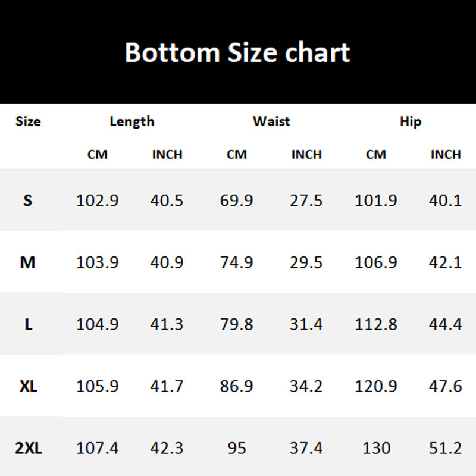Click the 130 hip value for 2XL
Image resolution: width=476 pixels, height=476 pixels.
point(376,448)
